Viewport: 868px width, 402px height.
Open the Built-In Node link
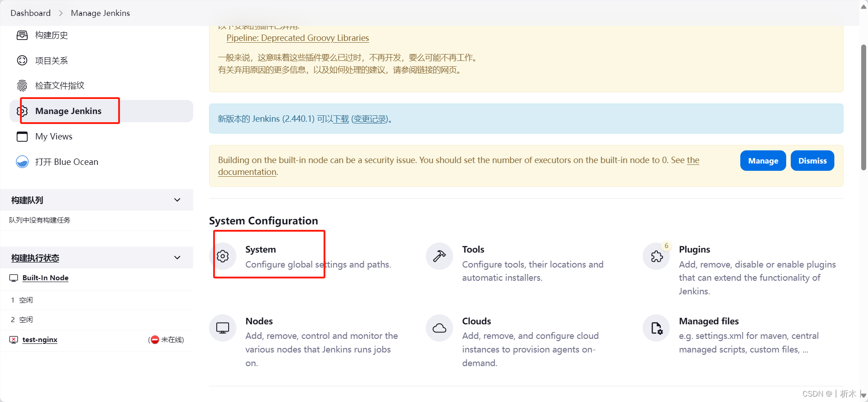45,278
